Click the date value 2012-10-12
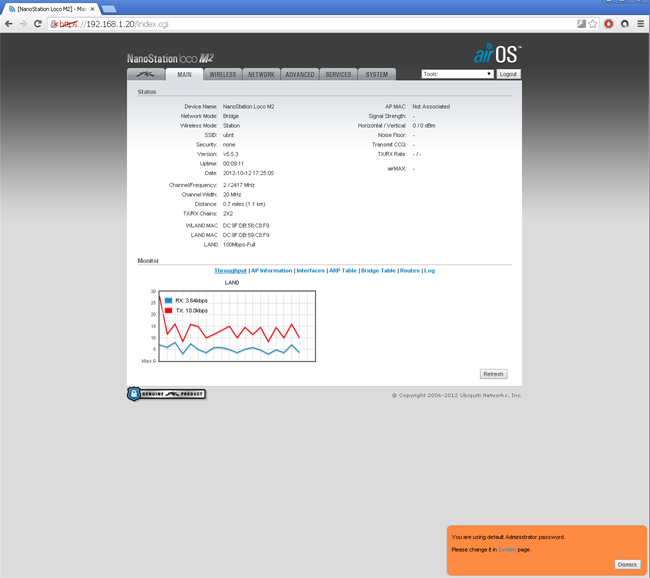 click(248, 173)
